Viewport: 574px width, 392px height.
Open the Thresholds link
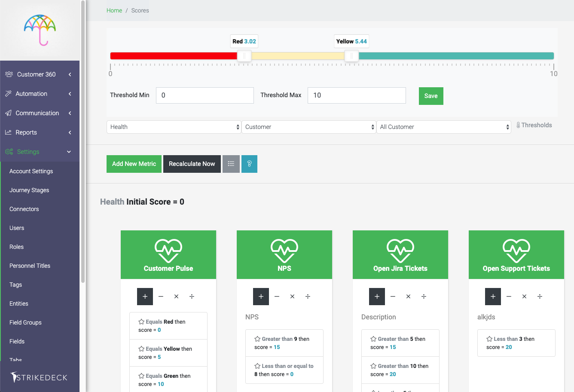point(534,125)
